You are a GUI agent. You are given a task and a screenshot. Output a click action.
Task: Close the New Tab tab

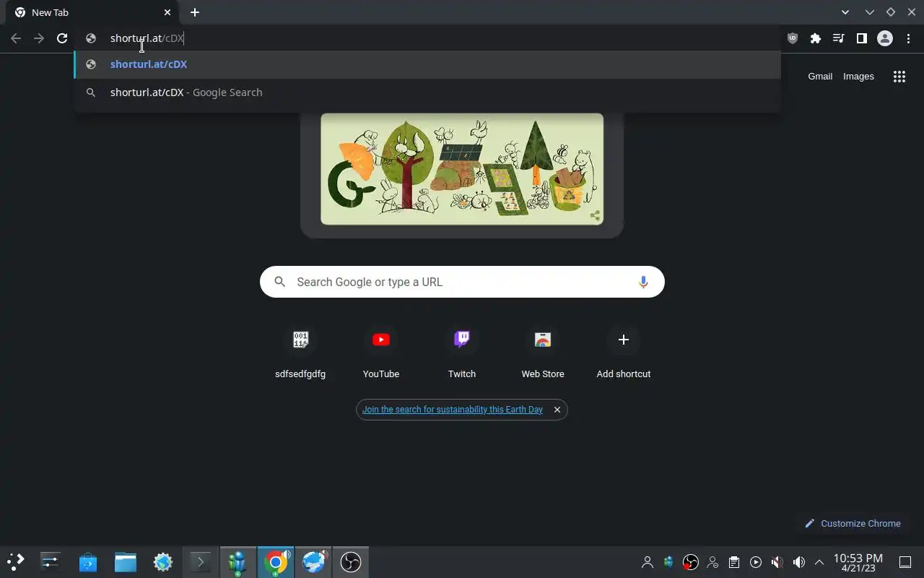point(167,12)
